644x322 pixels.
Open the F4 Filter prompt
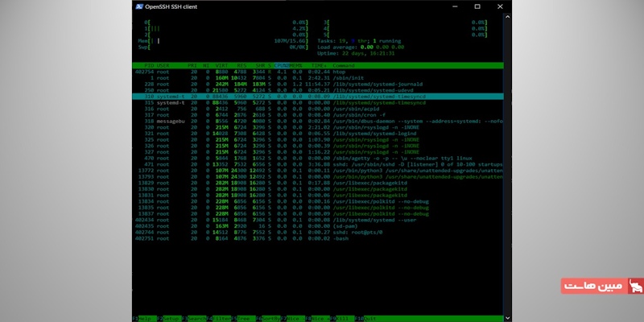click(218, 319)
